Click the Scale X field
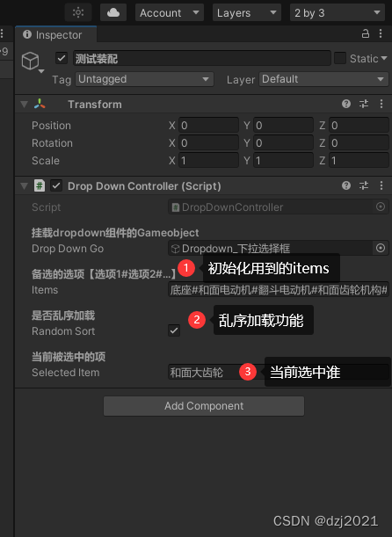The height and width of the screenshot is (537, 392). [208, 160]
